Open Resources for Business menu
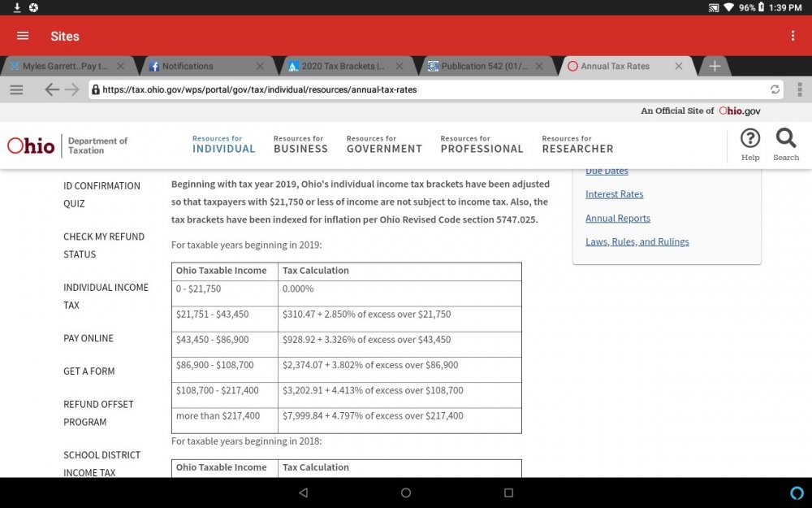 [x=301, y=145]
